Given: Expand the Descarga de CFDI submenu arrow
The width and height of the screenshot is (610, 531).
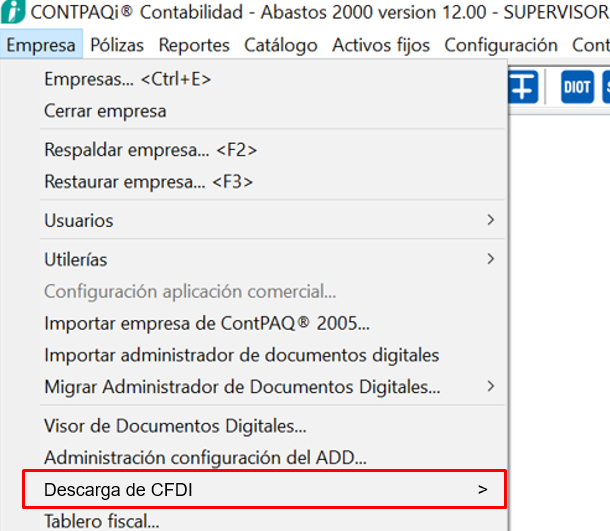Looking at the screenshot, I should pyautogui.click(x=483, y=490).
